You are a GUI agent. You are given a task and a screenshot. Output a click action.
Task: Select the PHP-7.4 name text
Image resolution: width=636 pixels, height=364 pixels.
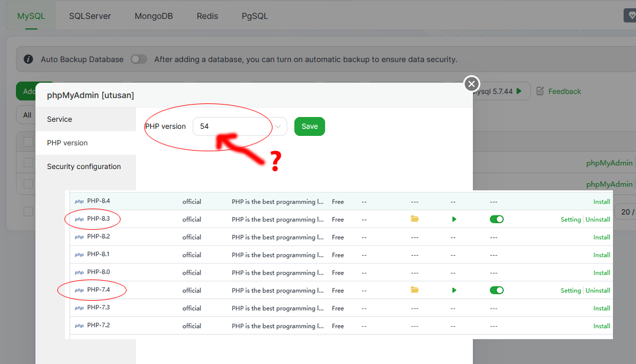coord(99,290)
